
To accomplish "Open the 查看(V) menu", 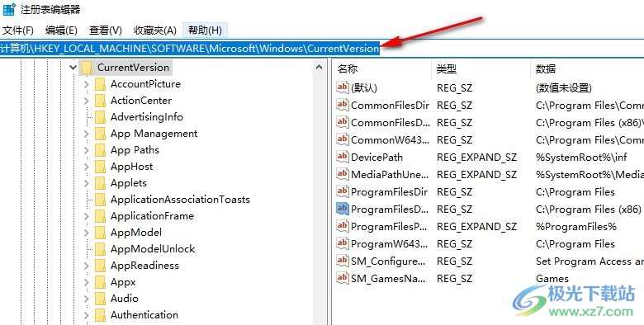I will tap(106, 31).
